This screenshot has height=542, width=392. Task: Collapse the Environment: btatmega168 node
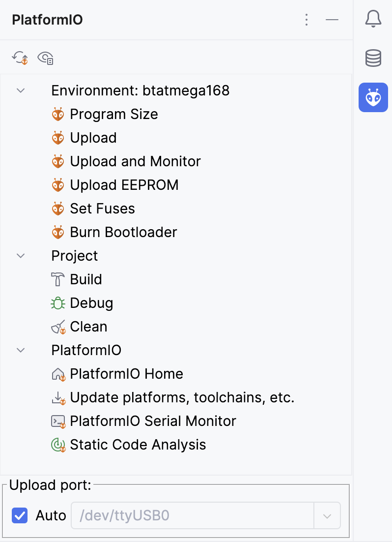[x=21, y=90]
